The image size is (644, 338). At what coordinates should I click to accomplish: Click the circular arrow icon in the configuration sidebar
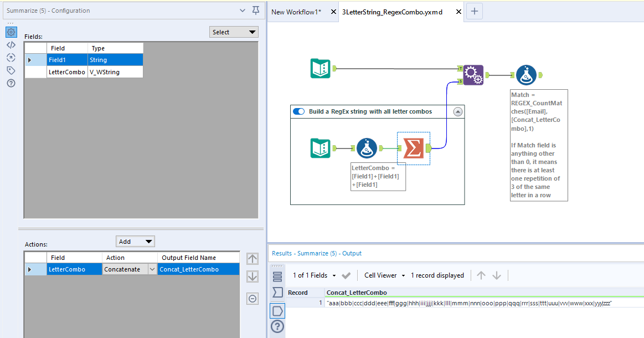click(11, 57)
